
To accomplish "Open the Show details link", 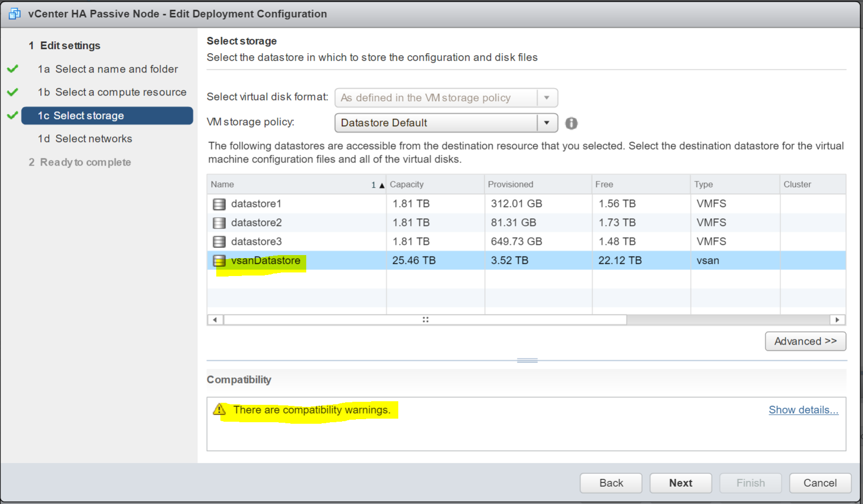I will pos(803,409).
